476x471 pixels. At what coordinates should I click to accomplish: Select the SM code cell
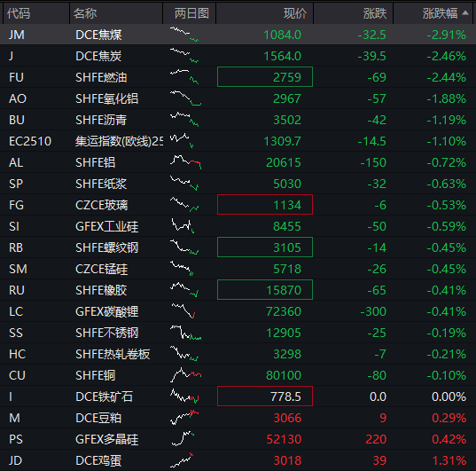tap(18, 269)
